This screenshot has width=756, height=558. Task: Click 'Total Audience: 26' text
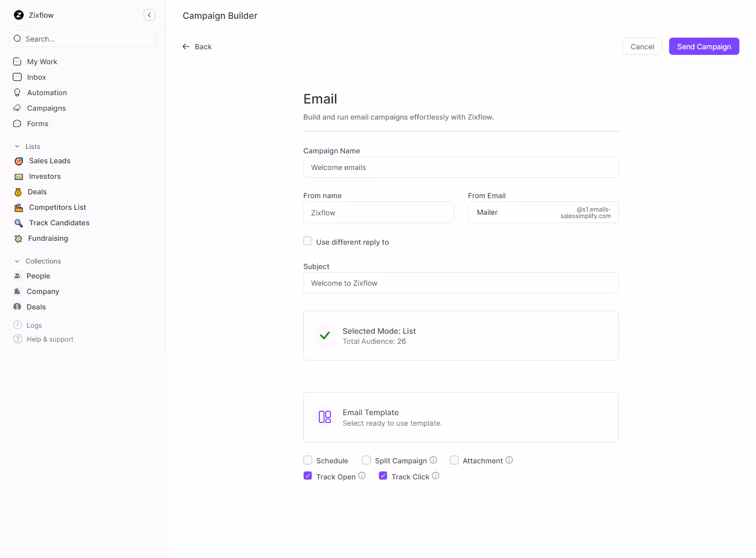[x=374, y=342]
